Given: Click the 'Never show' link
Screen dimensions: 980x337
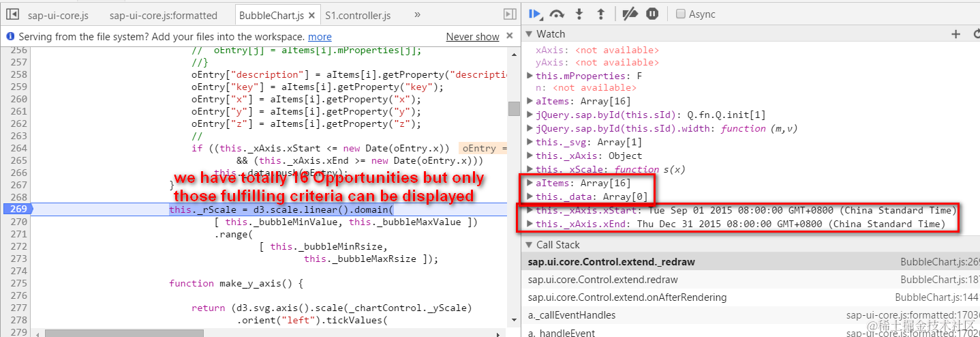Looking at the screenshot, I should (472, 37).
